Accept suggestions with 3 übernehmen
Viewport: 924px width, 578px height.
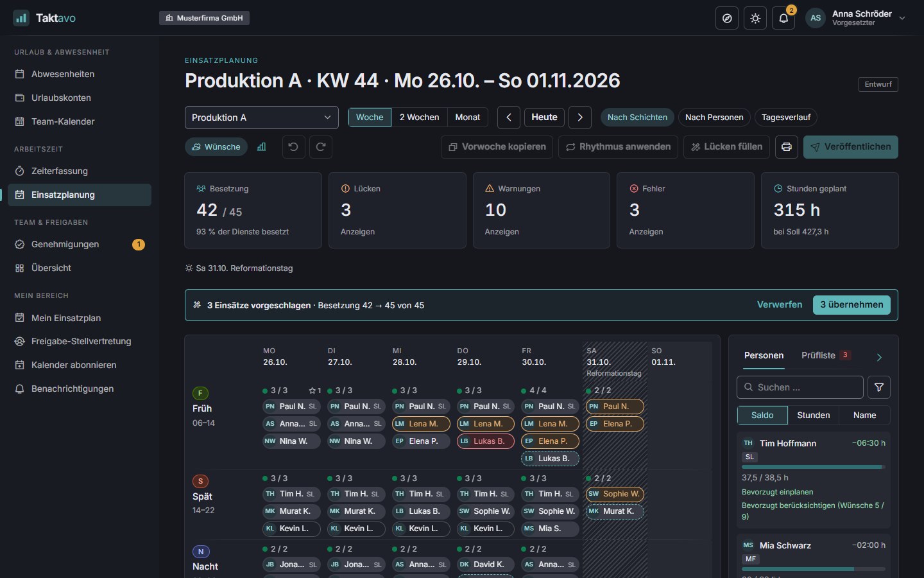[x=851, y=305]
